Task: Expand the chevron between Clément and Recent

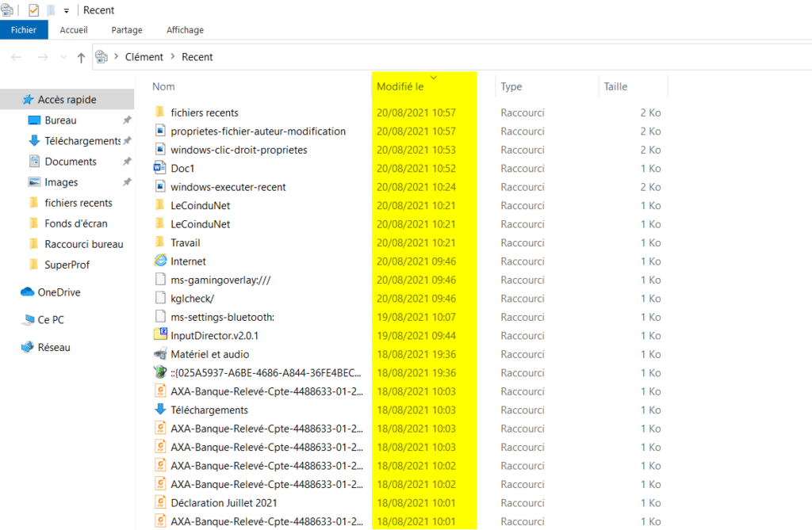Action: click(172, 57)
